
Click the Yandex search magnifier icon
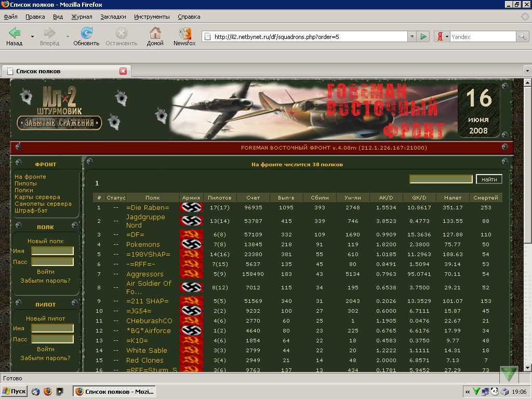click(x=522, y=36)
